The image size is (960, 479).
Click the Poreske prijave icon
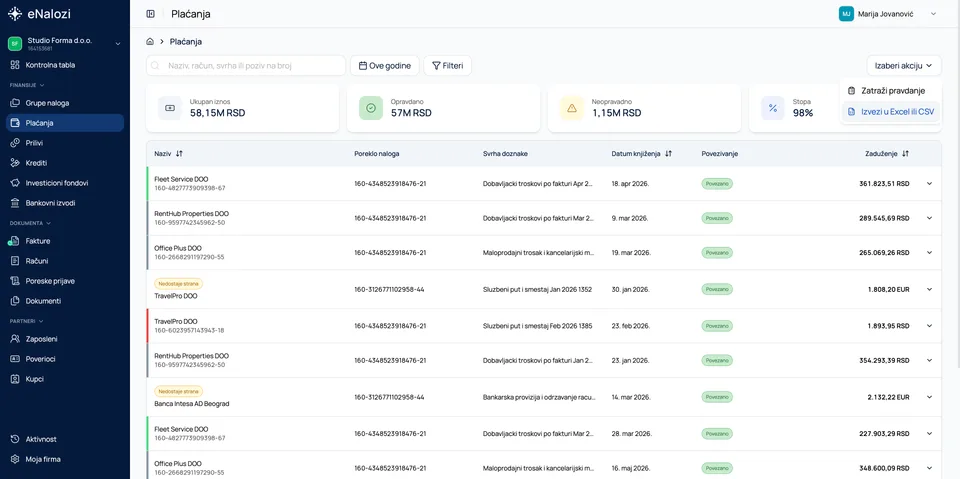point(15,281)
